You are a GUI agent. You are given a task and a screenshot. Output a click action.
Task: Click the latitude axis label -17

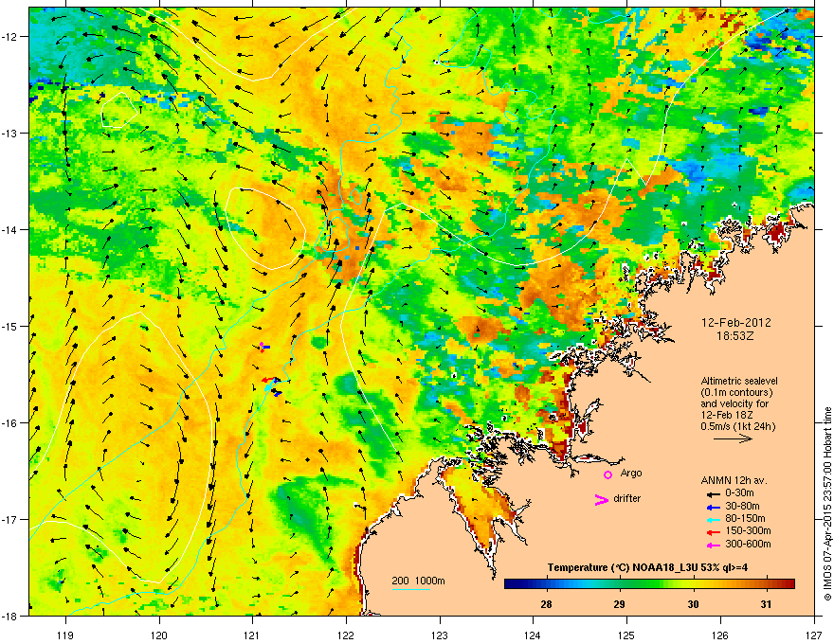(10, 519)
